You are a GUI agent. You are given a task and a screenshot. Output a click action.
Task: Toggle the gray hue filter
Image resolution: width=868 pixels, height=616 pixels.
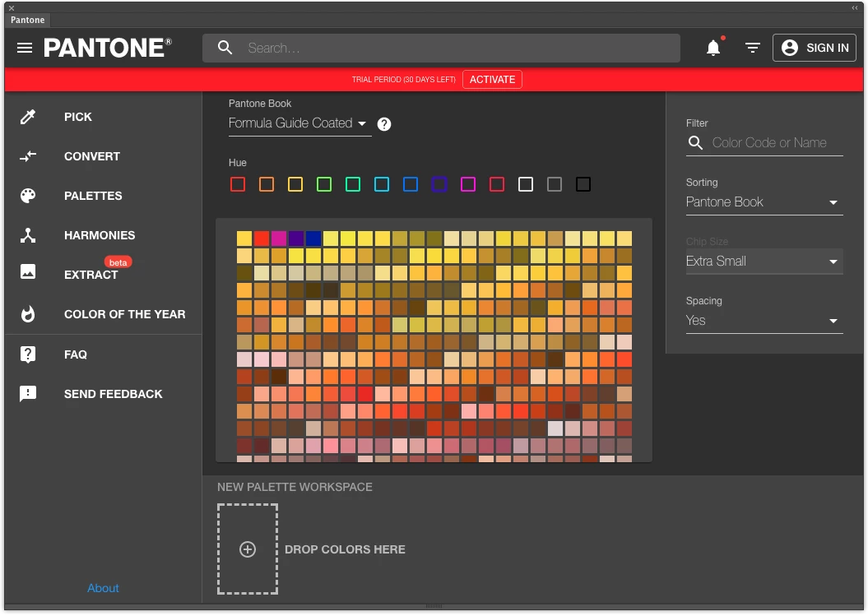[555, 184]
